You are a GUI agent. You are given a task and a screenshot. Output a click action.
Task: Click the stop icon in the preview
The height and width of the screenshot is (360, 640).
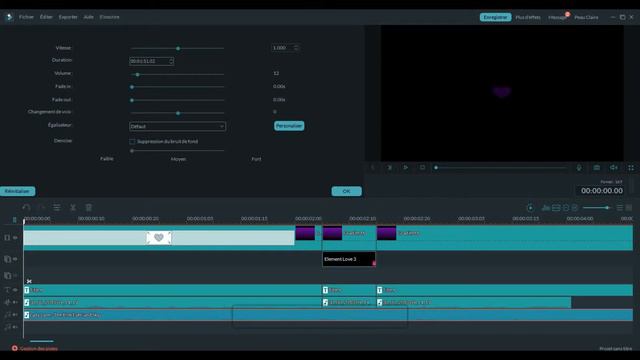[422, 167]
